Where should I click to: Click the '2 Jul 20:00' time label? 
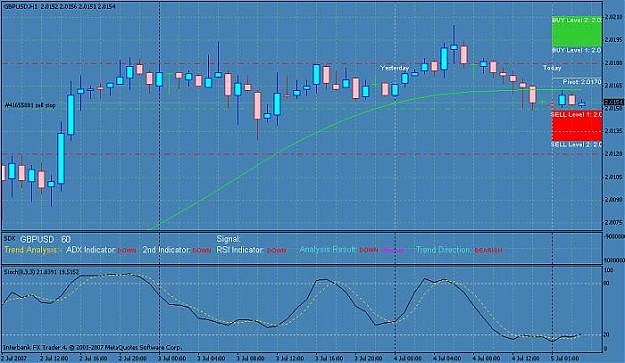(x=132, y=358)
